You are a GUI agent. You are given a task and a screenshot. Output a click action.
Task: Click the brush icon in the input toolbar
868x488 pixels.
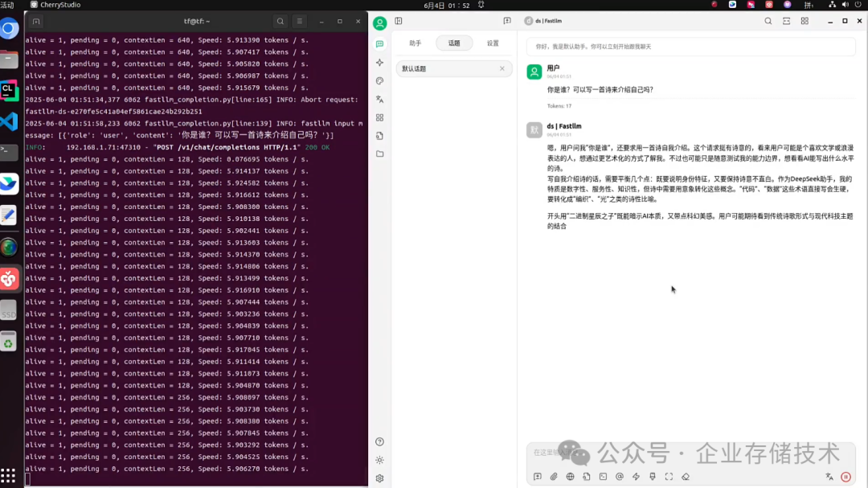pos(653,477)
